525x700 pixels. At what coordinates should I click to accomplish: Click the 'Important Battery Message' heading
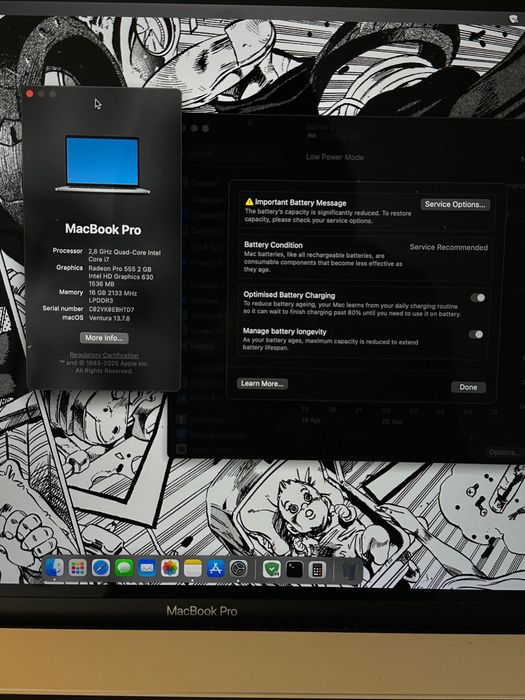click(300, 202)
